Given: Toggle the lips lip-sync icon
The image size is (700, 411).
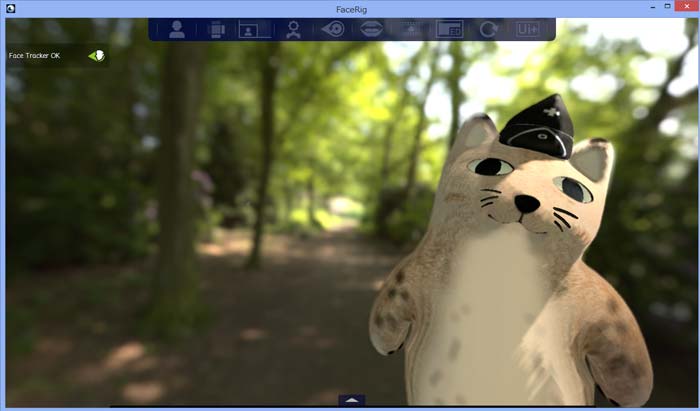Looking at the screenshot, I should pyautogui.click(x=371, y=29).
